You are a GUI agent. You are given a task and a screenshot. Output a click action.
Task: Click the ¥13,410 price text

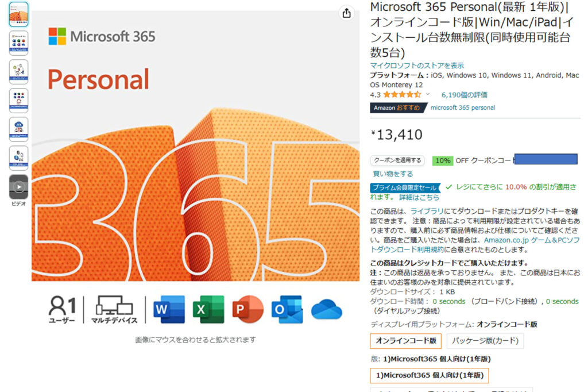pos(397,135)
